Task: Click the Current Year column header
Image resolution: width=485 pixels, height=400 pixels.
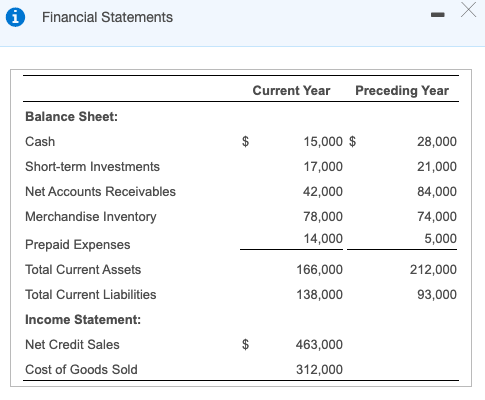Action: pos(291,90)
